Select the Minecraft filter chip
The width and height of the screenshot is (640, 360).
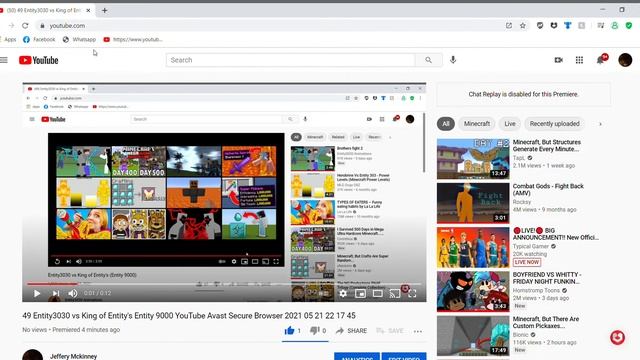click(477, 124)
